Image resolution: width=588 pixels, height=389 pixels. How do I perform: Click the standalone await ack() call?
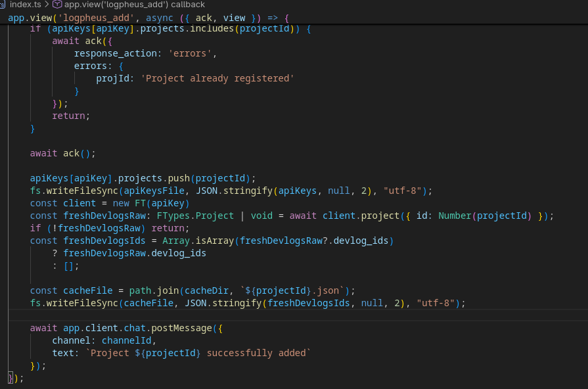coord(62,153)
